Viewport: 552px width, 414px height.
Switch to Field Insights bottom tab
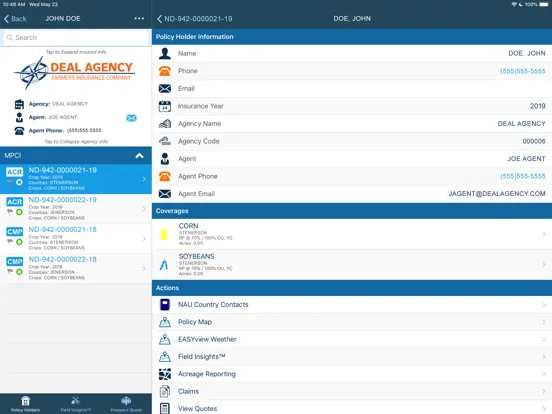pyautogui.click(x=76, y=404)
